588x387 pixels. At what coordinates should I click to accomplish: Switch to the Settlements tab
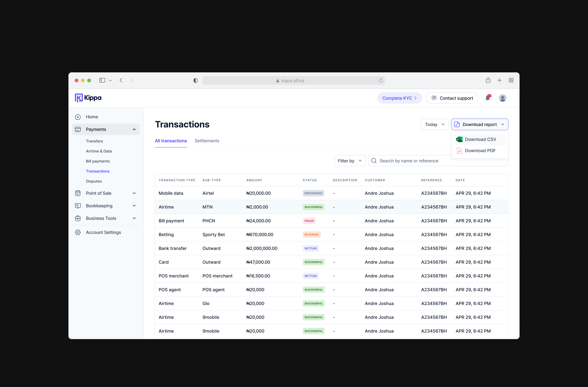click(x=207, y=141)
